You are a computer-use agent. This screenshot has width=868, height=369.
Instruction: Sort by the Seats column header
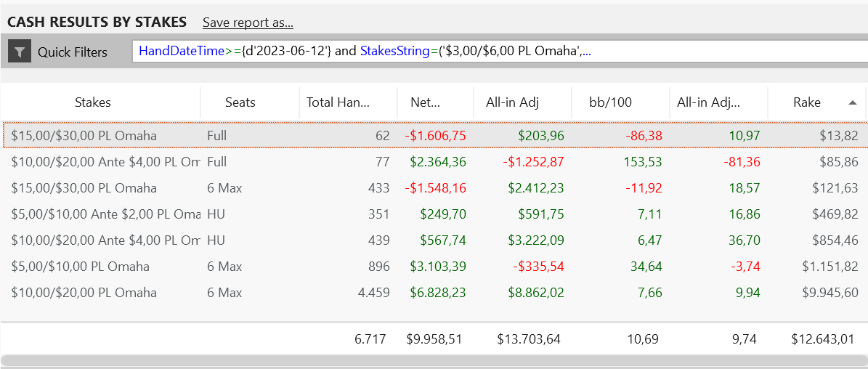point(240,102)
